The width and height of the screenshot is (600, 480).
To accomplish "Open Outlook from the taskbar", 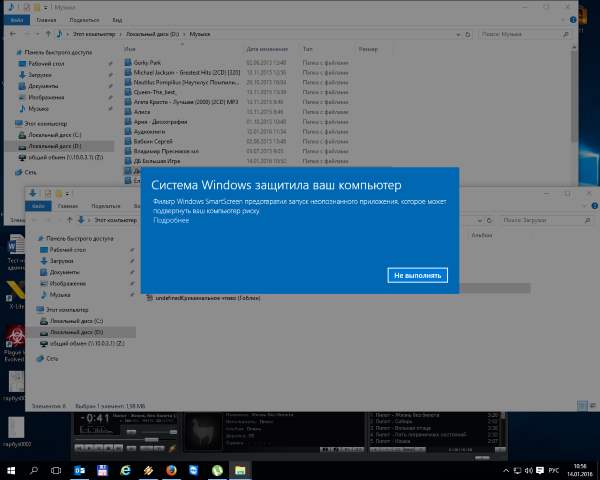I will click(x=80, y=470).
